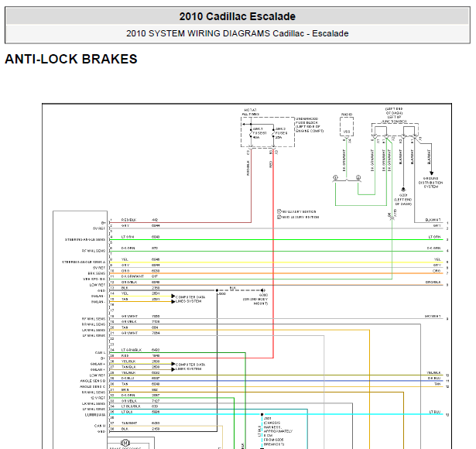
Task: Click the "STEERING ANGLE SENS" module label at pin 4
Action: (x=85, y=239)
